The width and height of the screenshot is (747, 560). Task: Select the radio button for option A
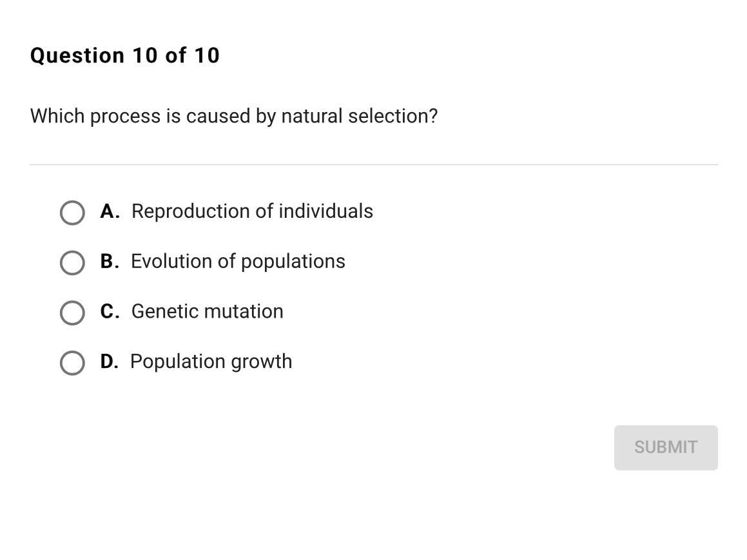click(72, 213)
